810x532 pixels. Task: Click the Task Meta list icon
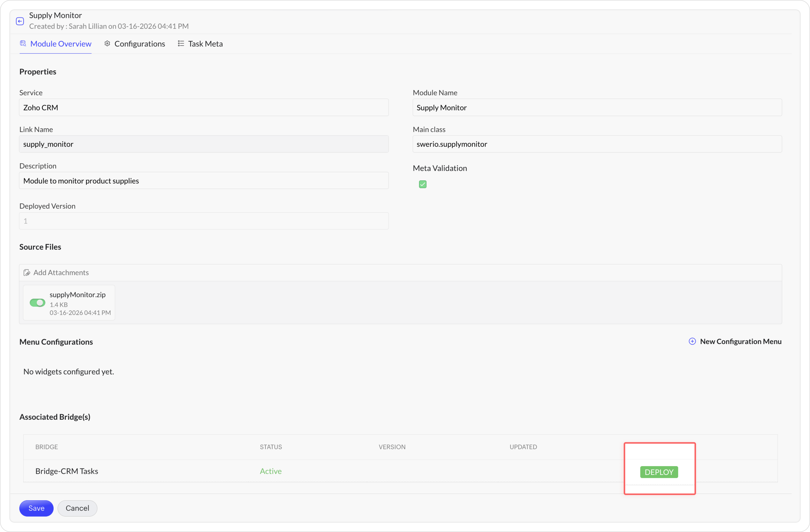pyautogui.click(x=181, y=43)
